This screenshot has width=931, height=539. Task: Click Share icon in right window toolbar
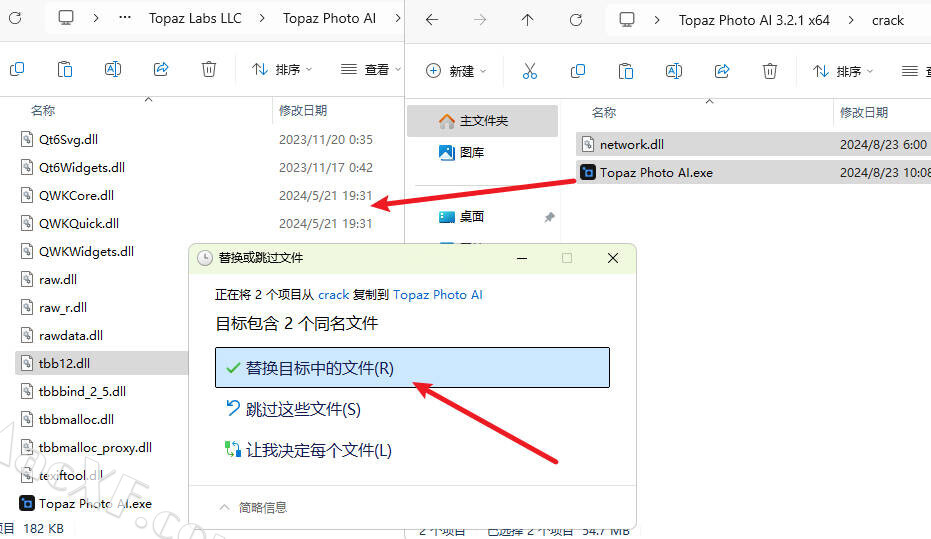(x=721, y=71)
